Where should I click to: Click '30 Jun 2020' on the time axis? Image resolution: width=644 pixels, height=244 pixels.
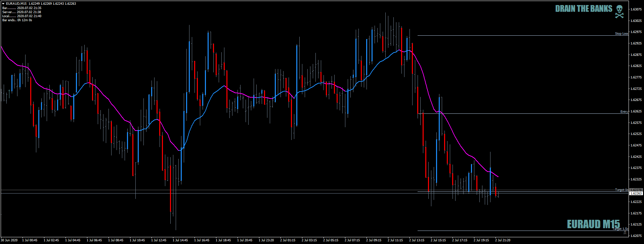coord(9,240)
